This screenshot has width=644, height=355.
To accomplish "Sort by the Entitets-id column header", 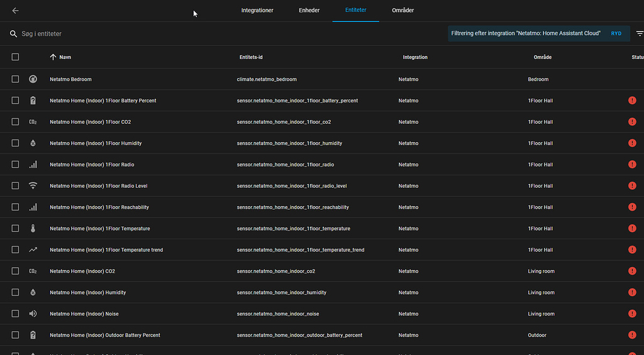I will 251,57.
